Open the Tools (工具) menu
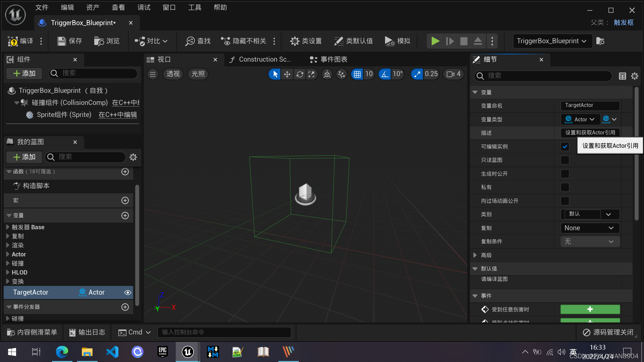The width and height of the screenshot is (644, 362). click(x=195, y=7)
